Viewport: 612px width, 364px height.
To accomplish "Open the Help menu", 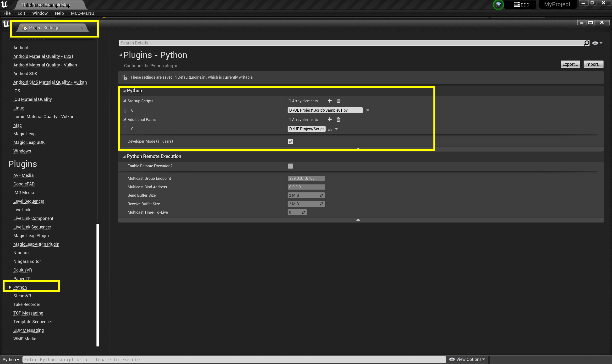I will 59,13.
